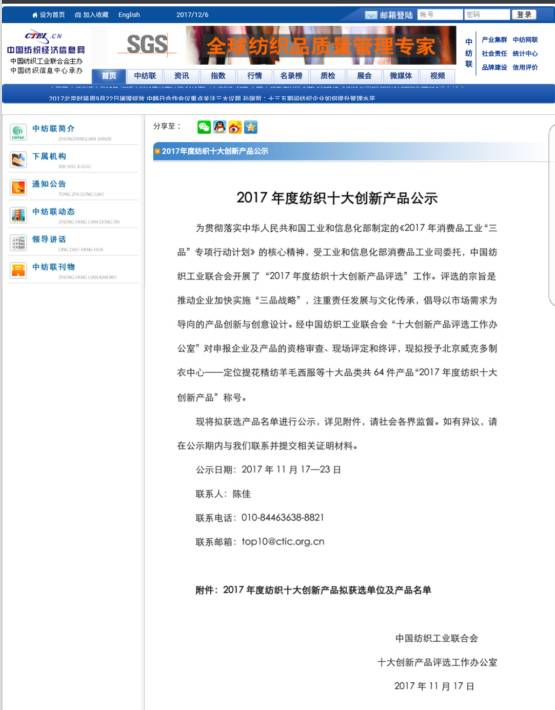
Task: Open the 名录榜 tab
Action: pyautogui.click(x=291, y=76)
